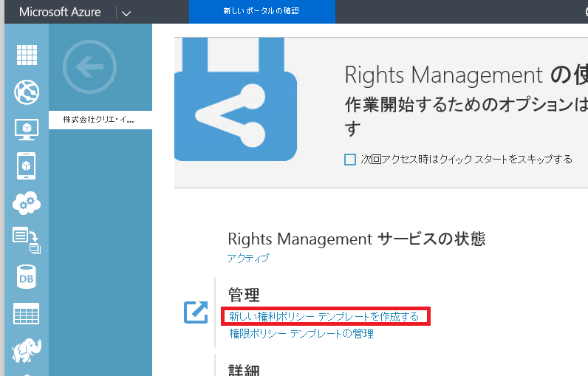The image size is (588, 376).
Task: Open 新しい権利ポリシー テンプレートを作成する link
Action: (324, 317)
